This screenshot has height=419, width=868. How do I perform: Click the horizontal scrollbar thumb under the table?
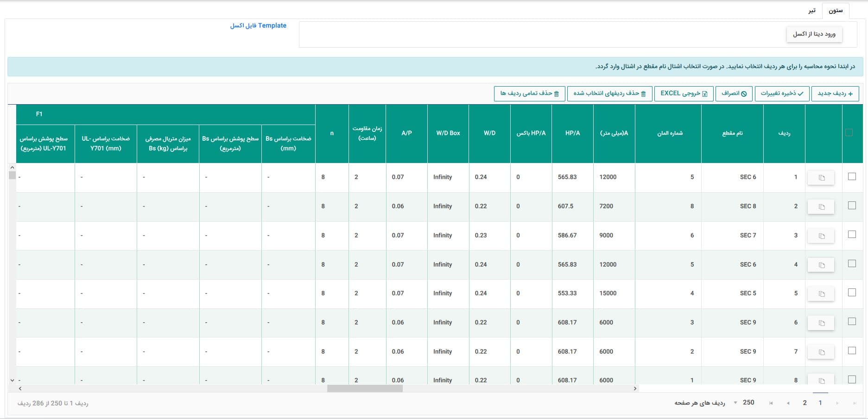point(365,389)
